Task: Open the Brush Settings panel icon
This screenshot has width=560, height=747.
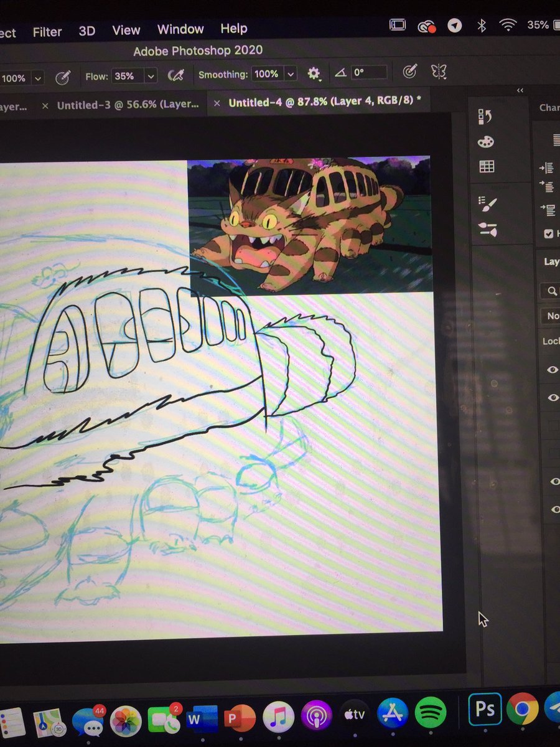Action: tap(486, 202)
